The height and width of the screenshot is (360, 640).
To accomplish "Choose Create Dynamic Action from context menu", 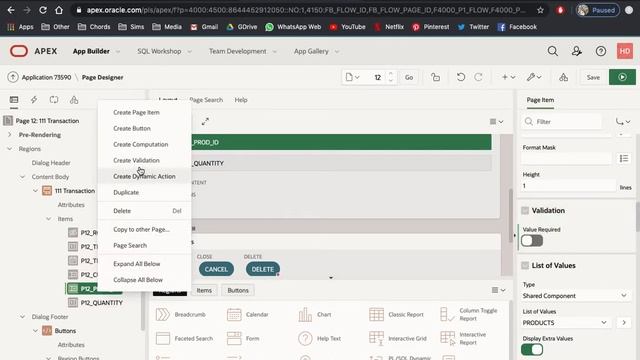I will (144, 176).
